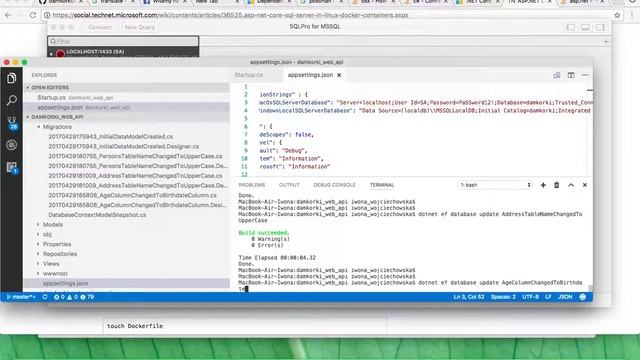Switch to the Debug Console tab

click(x=334, y=185)
